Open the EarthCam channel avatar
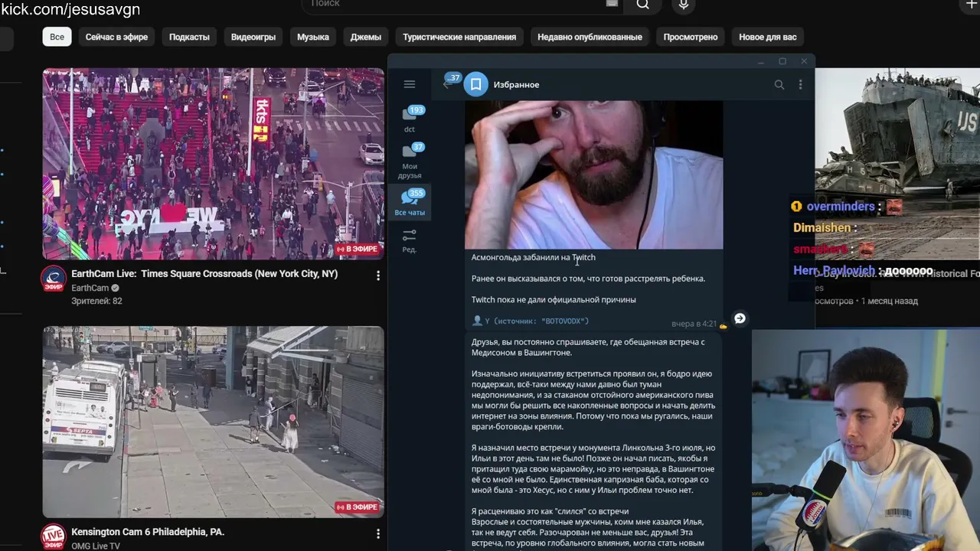980x551 pixels. (53, 279)
